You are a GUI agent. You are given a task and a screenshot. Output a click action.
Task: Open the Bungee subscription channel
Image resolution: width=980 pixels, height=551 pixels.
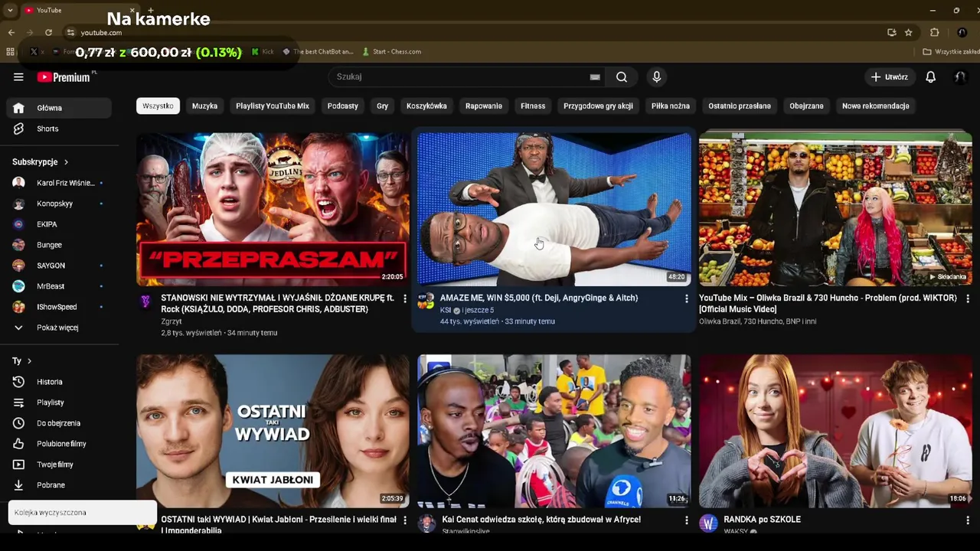click(x=59, y=245)
